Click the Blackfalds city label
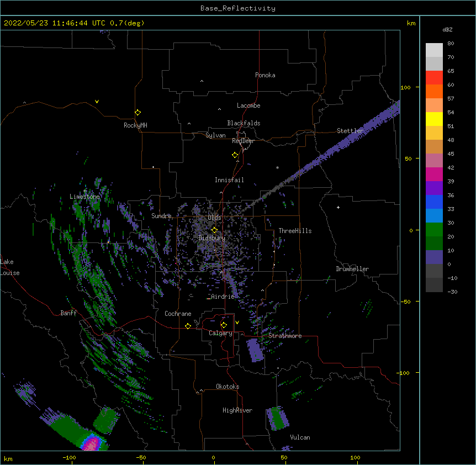This screenshot has height=465, width=476. coord(244,123)
